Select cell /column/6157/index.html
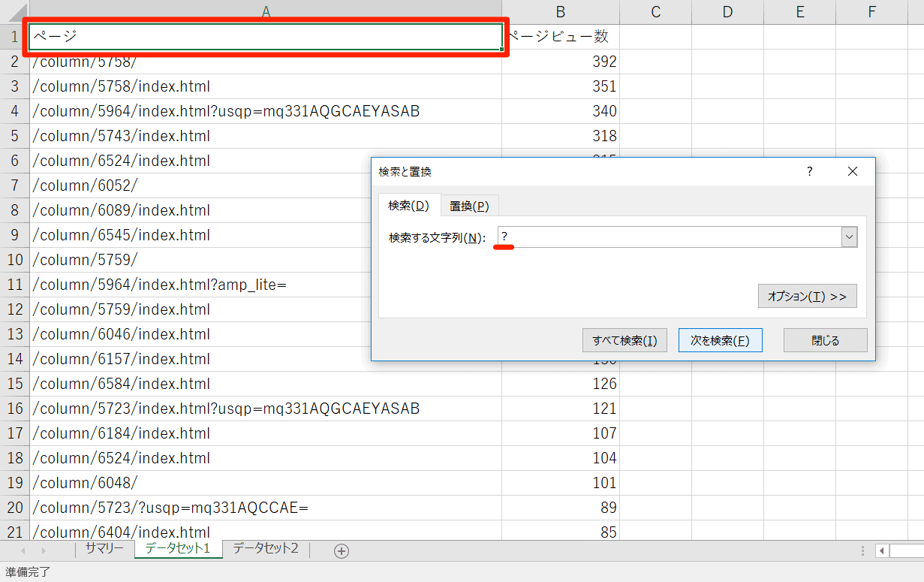The height and width of the screenshot is (582, 924). (200, 359)
